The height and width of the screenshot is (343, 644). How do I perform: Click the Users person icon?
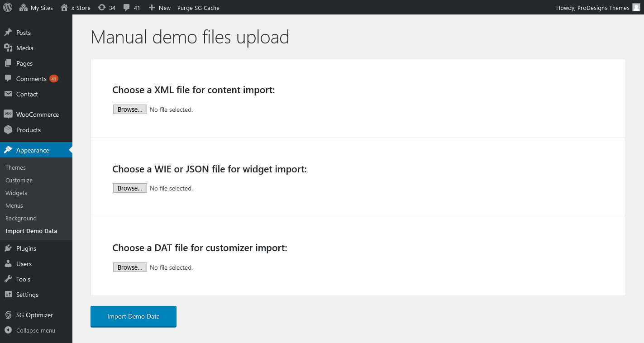click(8, 264)
